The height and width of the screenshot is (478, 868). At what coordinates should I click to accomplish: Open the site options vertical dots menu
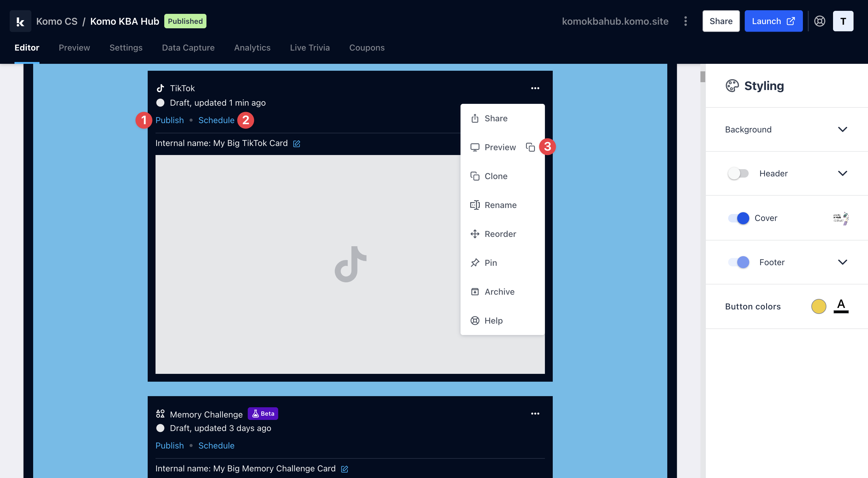tap(685, 21)
